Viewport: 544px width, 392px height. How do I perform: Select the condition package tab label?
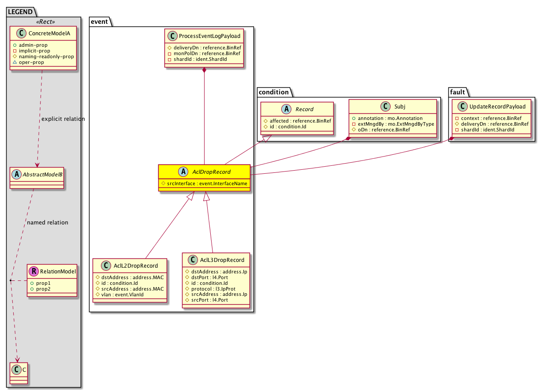pos(274,92)
